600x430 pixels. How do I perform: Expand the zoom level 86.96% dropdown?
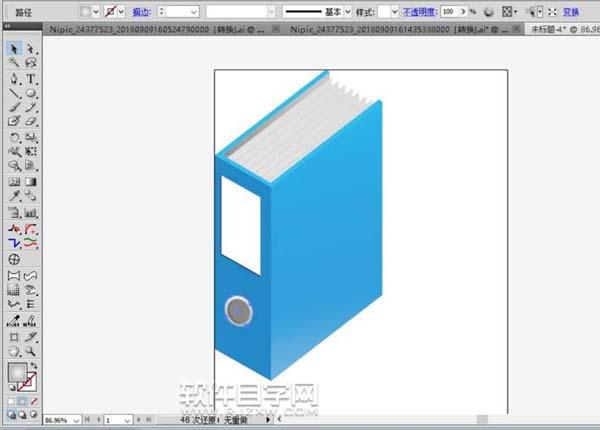click(x=76, y=420)
